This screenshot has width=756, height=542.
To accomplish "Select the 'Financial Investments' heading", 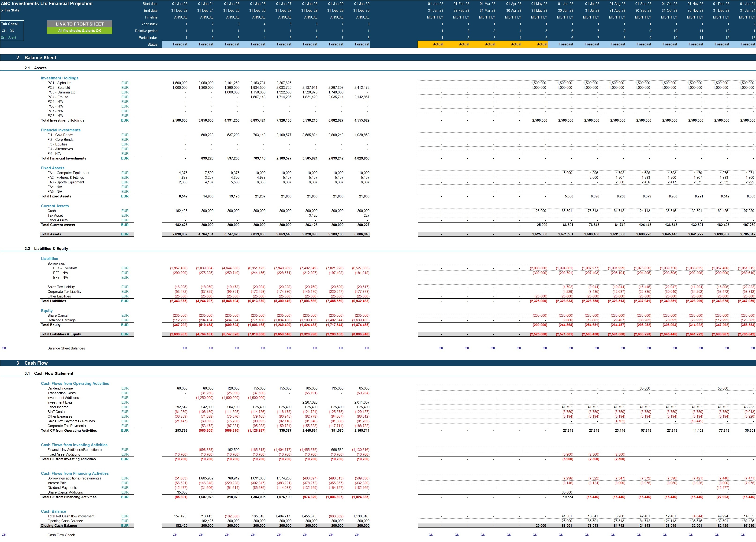I will 61,130.
